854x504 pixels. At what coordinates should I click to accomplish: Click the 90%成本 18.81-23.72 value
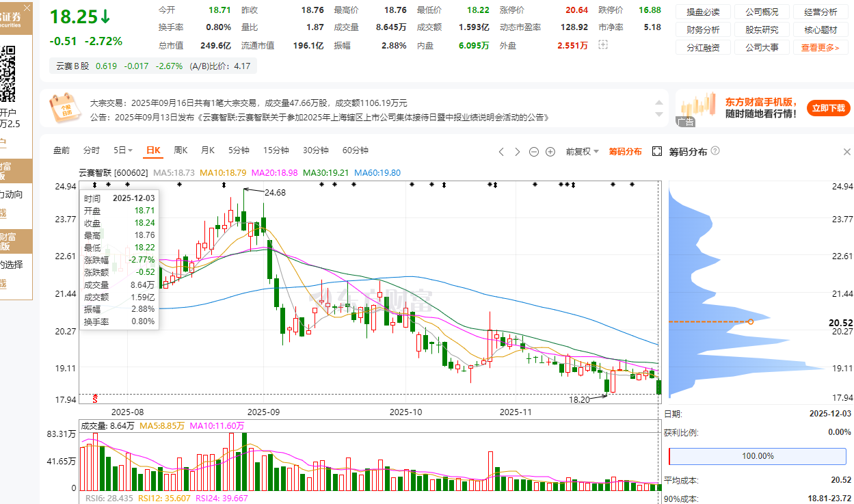coord(829,500)
